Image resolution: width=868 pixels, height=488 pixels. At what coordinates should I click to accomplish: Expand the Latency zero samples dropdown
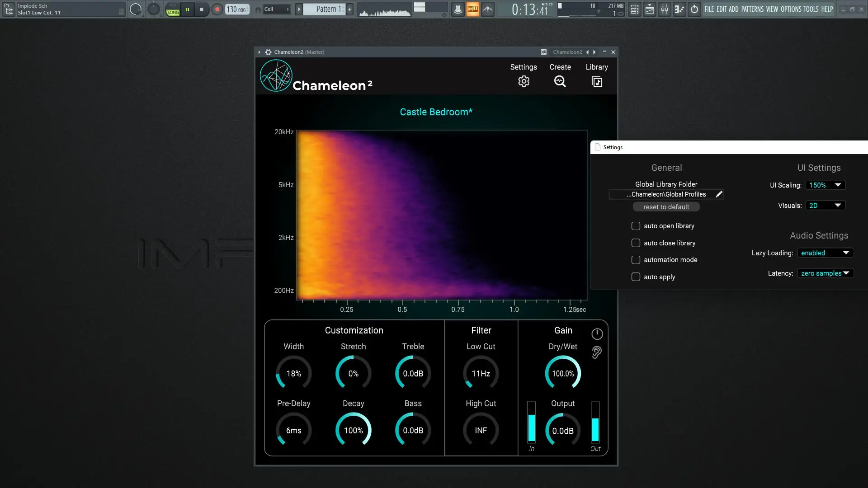[825, 273]
